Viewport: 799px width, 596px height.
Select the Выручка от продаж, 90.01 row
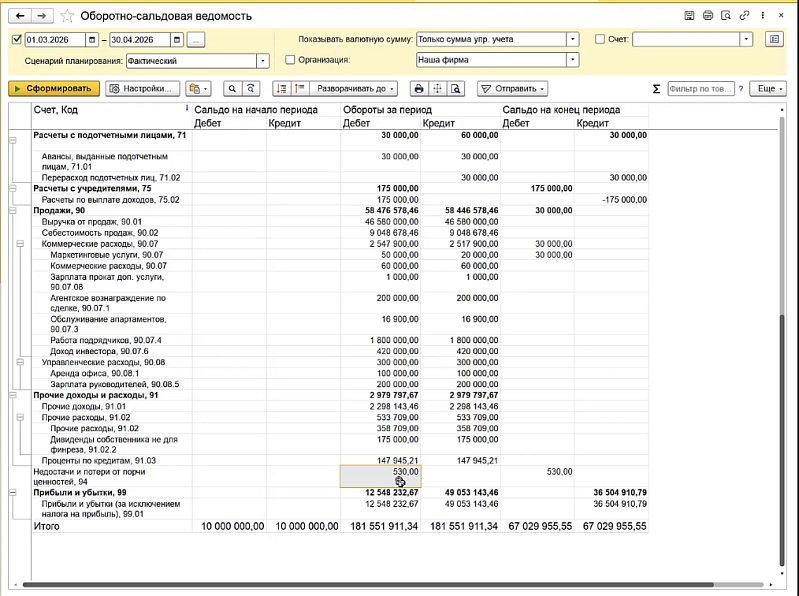[x=340, y=222]
